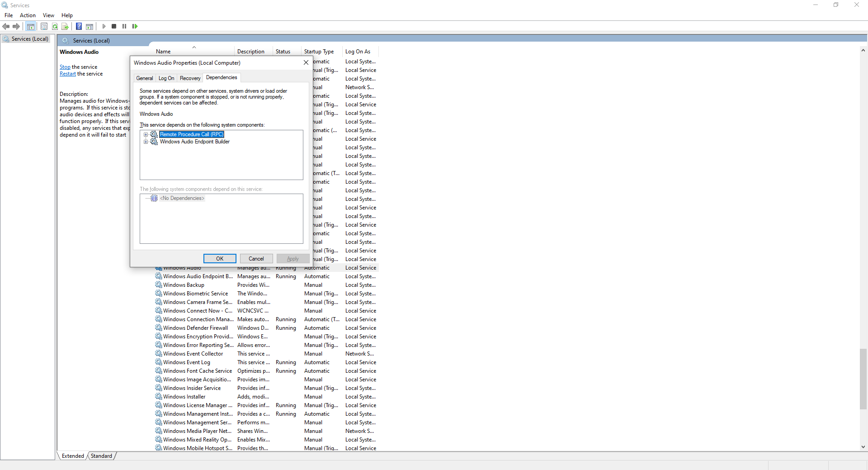Switch to the Standard view tab
This screenshot has width=868, height=470.
coord(101,456)
